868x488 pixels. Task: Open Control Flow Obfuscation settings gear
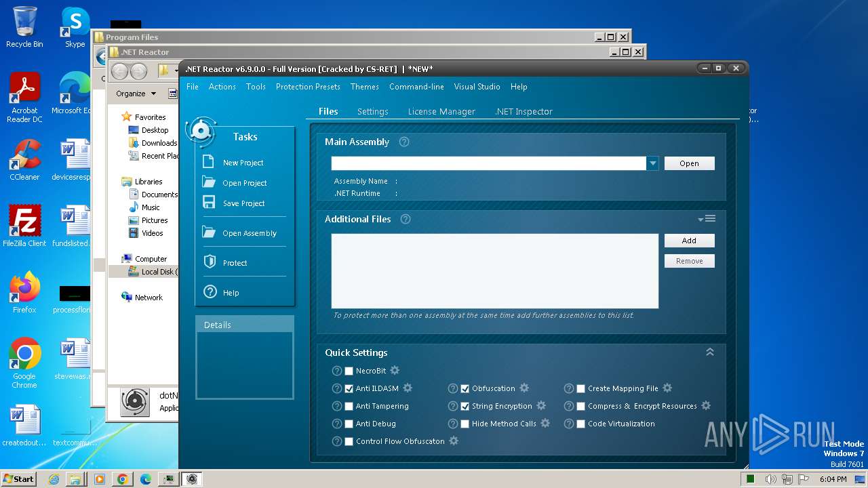(454, 441)
